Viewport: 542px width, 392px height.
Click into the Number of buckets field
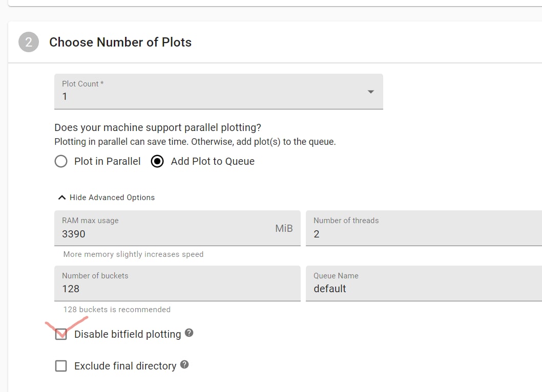(177, 284)
